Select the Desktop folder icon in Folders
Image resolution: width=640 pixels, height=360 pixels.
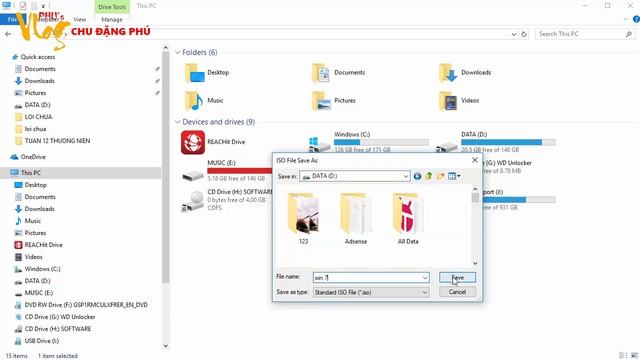click(x=195, y=73)
